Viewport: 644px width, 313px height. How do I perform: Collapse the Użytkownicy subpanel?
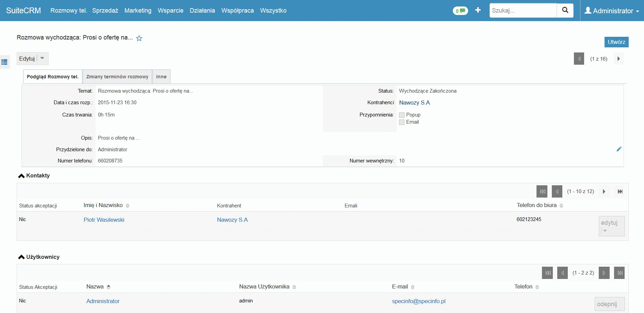pos(21,257)
